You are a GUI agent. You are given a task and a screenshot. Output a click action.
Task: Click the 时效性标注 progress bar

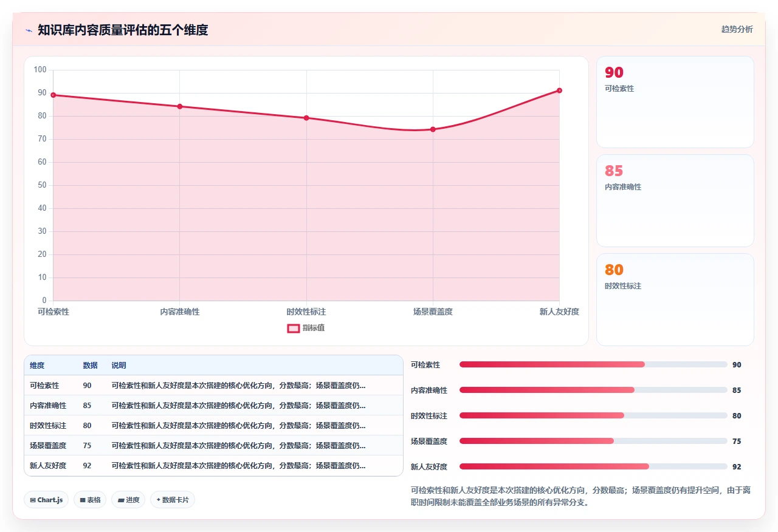pos(593,415)
